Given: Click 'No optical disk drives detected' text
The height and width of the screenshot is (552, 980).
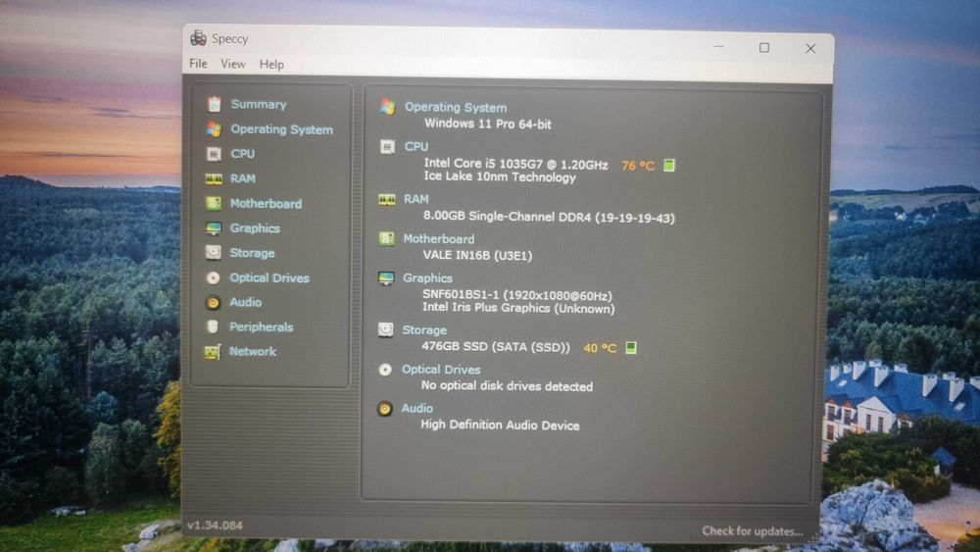Looking at the screenshot, I should point(507,386).
